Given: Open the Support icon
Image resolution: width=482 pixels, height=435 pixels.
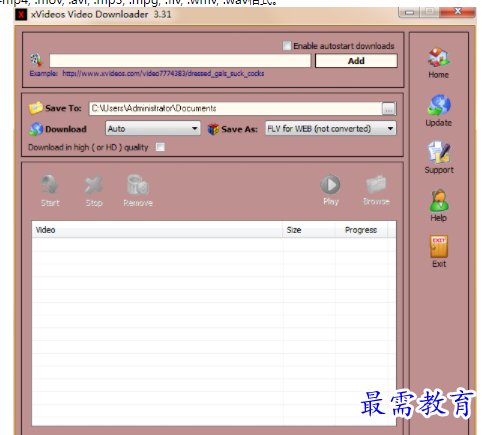Looking at the screenshot, I should coord(439,152).
